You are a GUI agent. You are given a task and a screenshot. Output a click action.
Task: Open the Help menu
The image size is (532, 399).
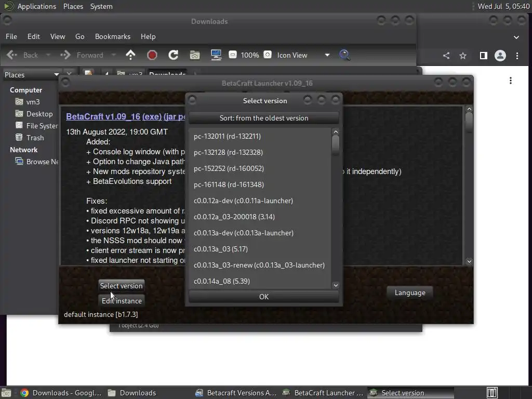coord(148,36)
